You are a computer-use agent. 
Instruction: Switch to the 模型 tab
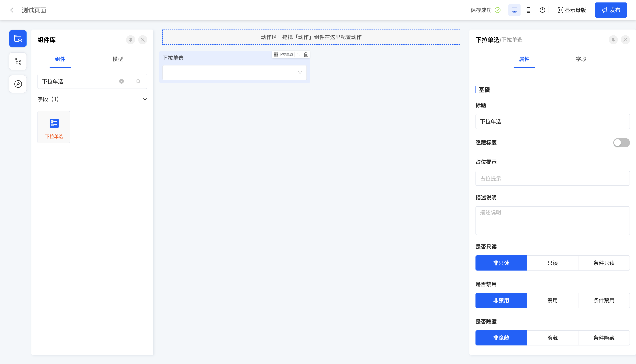pos(118,59)
